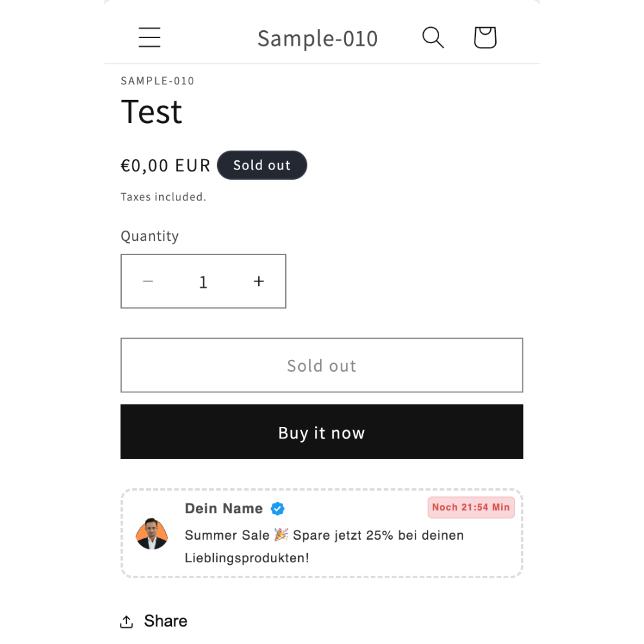Select the quantity number field
Viewport: 644px width, 644px height.
coord(204,282)
